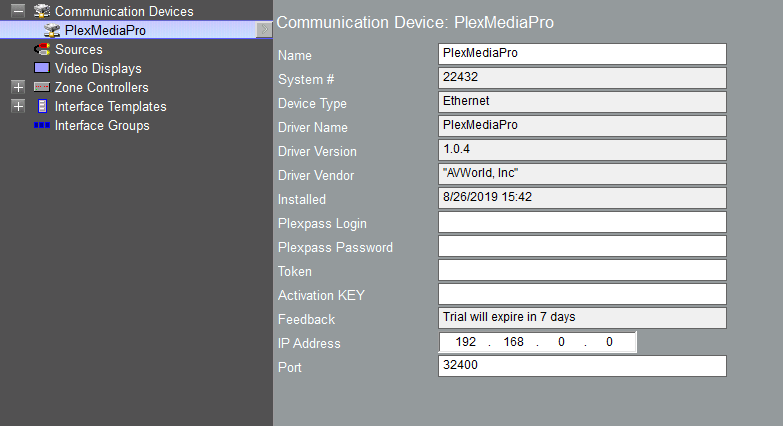Select PlexMediaPro tree item

coord(105,30)
